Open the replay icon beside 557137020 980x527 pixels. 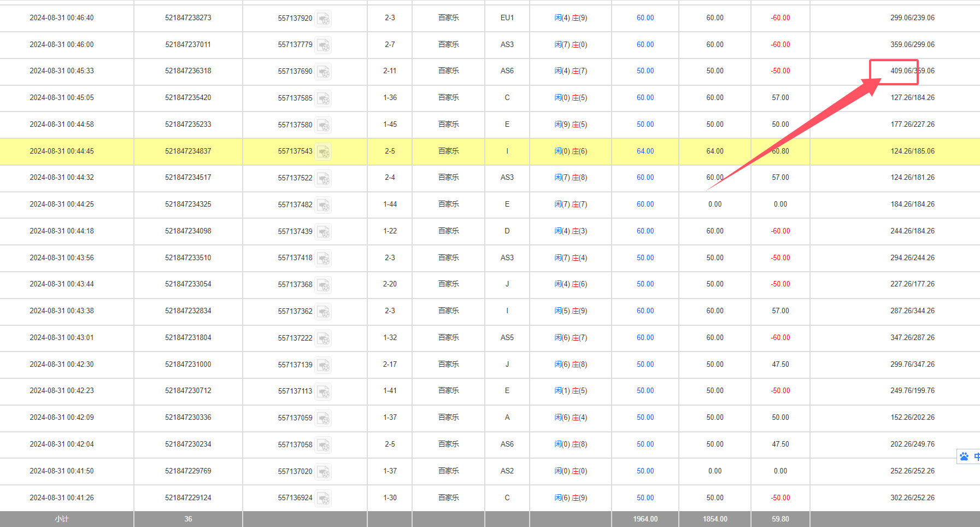pyautogui.click(x=324, y=472)
